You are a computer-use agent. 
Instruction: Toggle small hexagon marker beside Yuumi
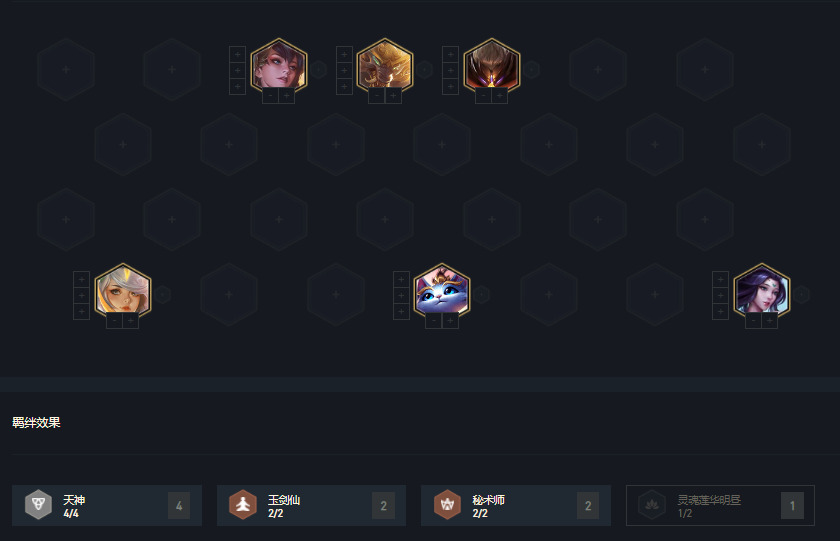[x=482, y=294]
